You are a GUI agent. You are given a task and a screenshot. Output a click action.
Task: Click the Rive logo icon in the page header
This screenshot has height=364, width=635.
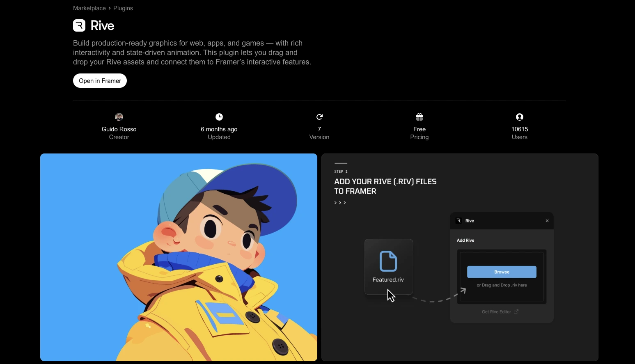tap(79, 25)
